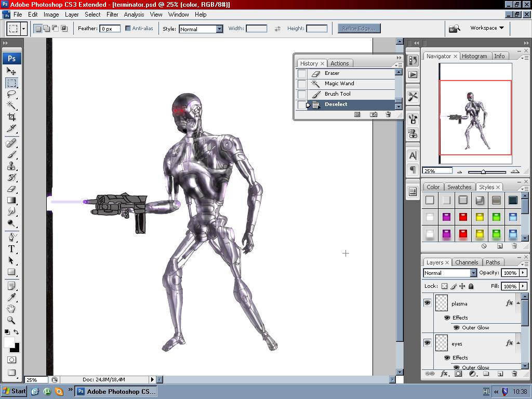Create new snapshot in History panel
Image resolution: width=532 pixels, height=399 pixels.
pyautogui.click(x=373, y=115)
